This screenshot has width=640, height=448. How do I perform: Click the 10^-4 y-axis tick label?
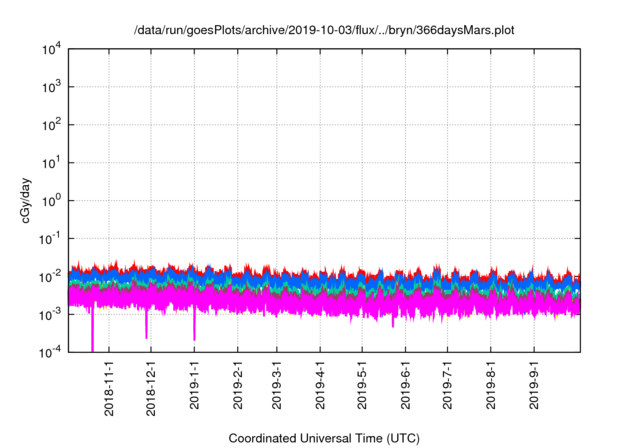(52, 352)
